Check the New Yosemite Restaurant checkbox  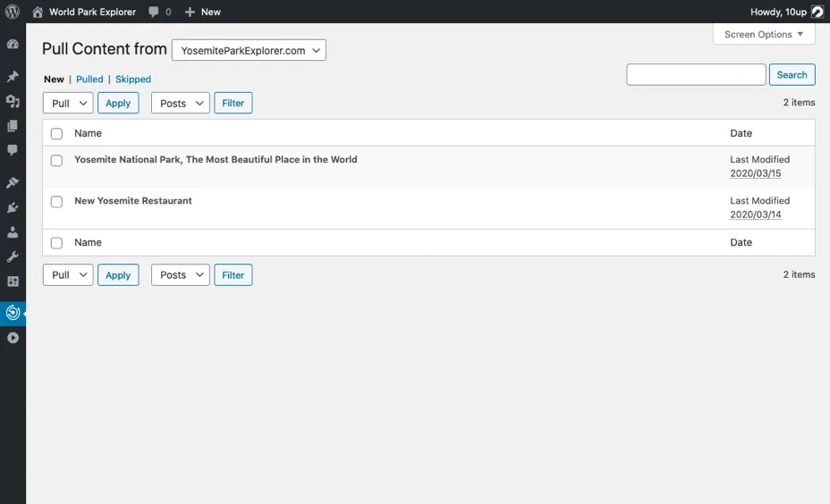click(56, 201)
